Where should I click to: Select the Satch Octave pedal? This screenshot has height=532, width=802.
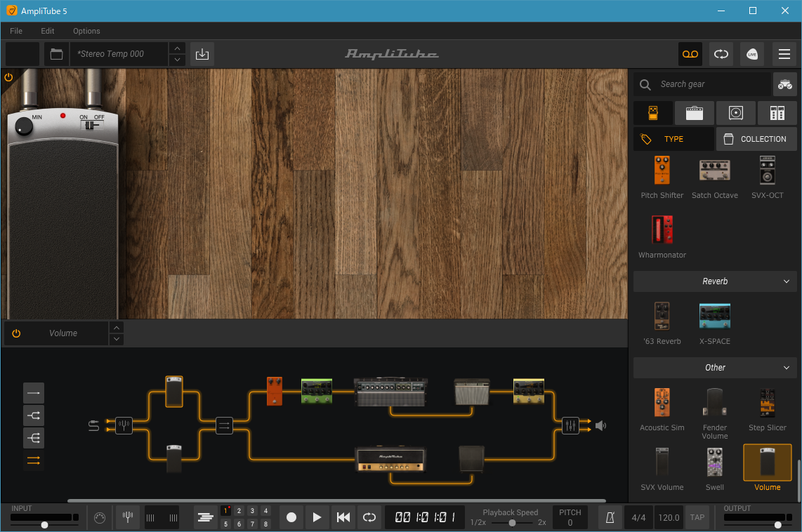(714, 177)
